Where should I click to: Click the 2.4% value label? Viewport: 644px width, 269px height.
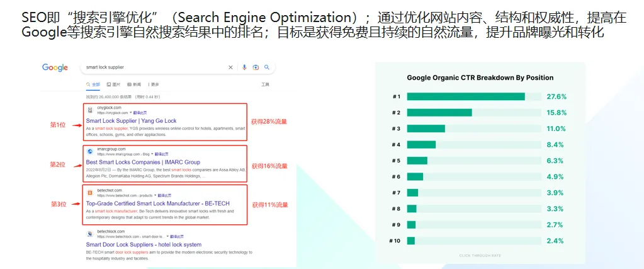(555, 241)
